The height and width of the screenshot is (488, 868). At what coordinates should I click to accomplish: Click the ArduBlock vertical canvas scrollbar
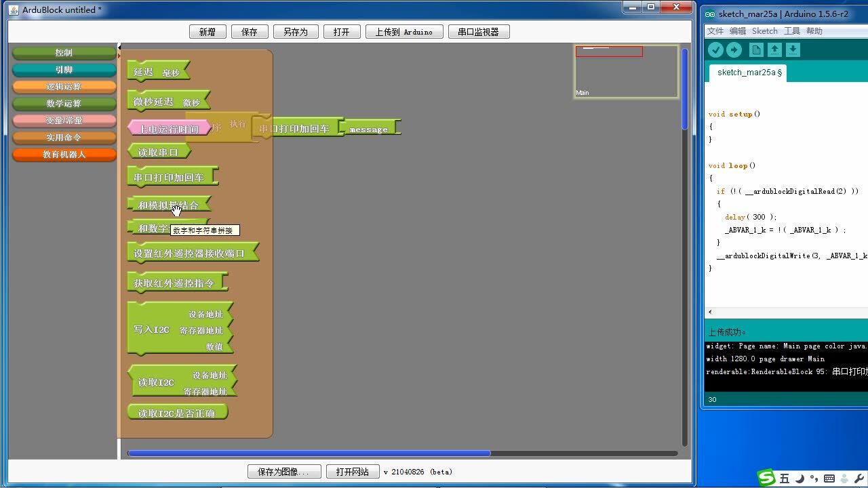pyautogui.click(x=685, y=89)
